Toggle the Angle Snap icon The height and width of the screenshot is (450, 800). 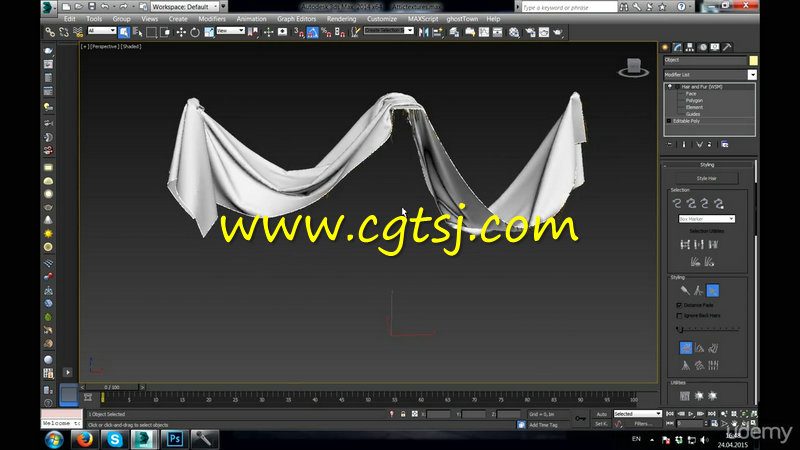[x=313, y=32]
